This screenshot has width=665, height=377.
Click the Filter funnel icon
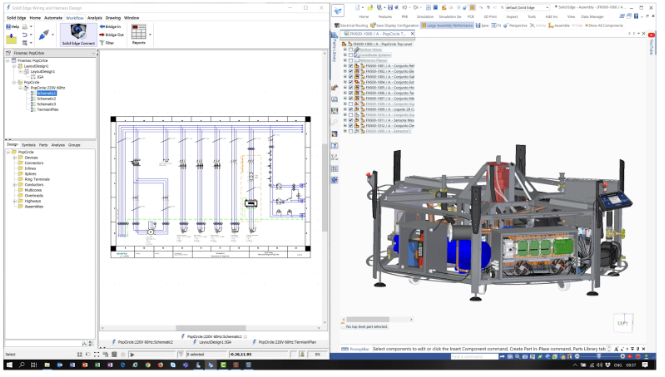(x=102, y=43)
